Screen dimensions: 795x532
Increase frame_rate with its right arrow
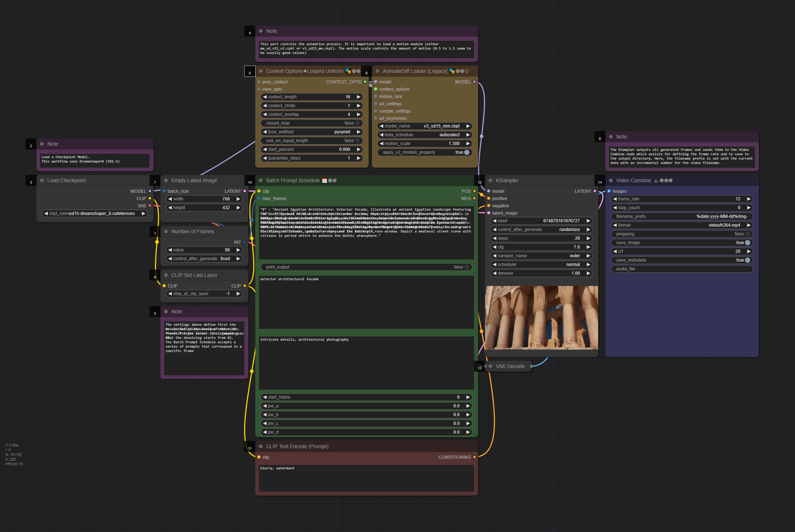click(749, 199)
